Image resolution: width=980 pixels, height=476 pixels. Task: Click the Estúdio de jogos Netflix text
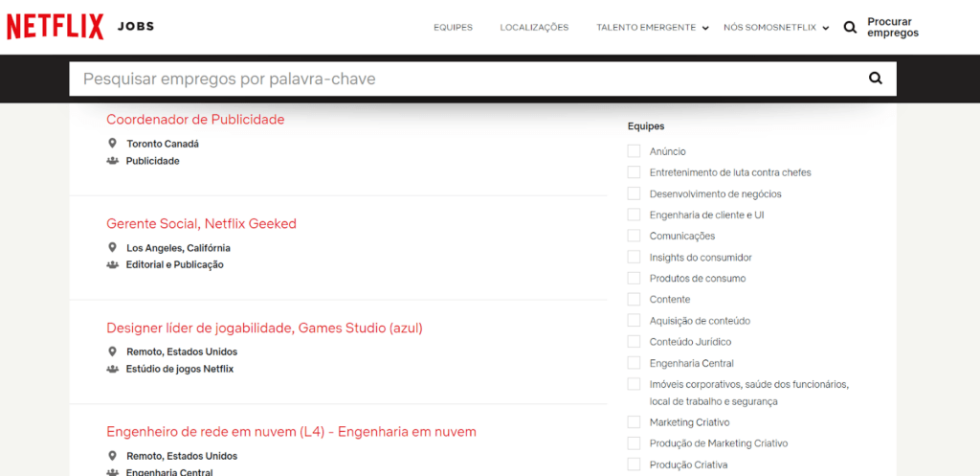pyautogui.click(x=179, y=369)
